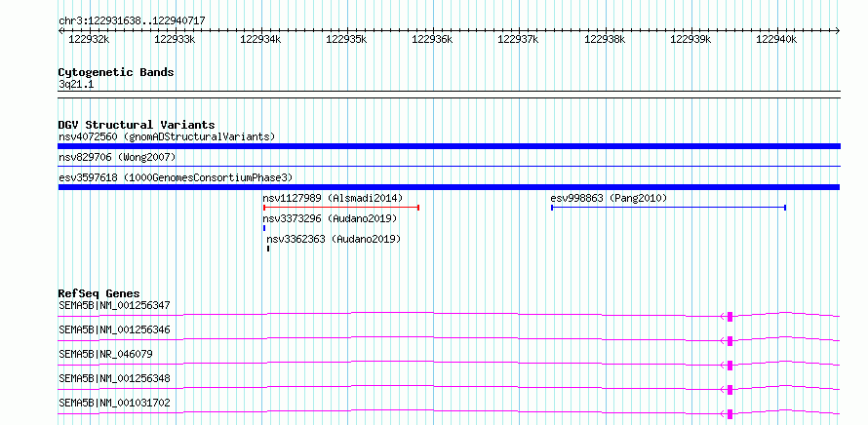This screenshot has width=868, height=425.
Task: Open variant esv3597618 (1000GenomesConsortiumPhase3) label
Action: (x=176, y=177)
